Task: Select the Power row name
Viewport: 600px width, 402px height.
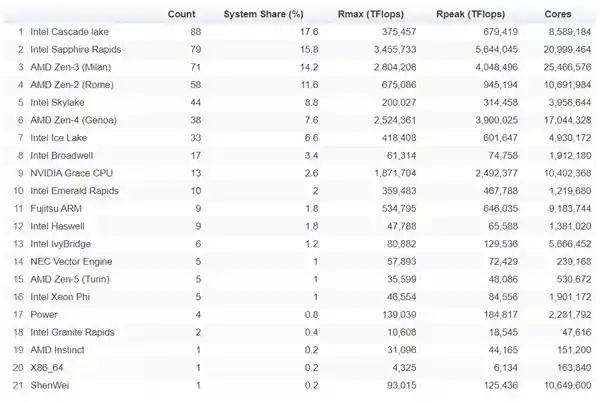Action: pos(44,314)
